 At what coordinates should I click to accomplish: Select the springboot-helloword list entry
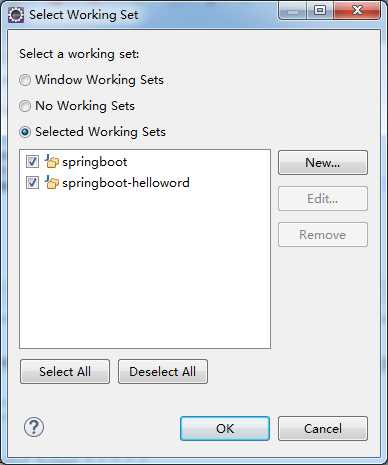point(126,183)
